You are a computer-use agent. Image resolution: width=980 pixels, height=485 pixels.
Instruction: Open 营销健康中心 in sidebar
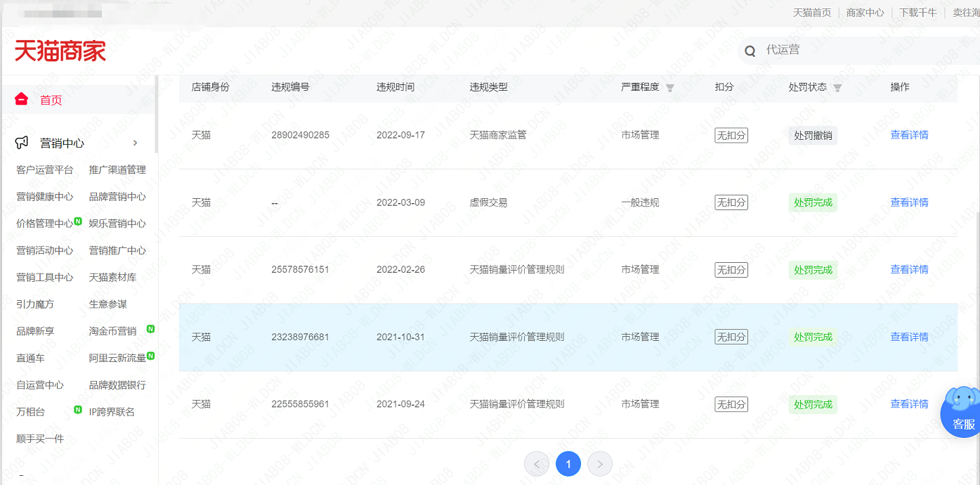44,197
